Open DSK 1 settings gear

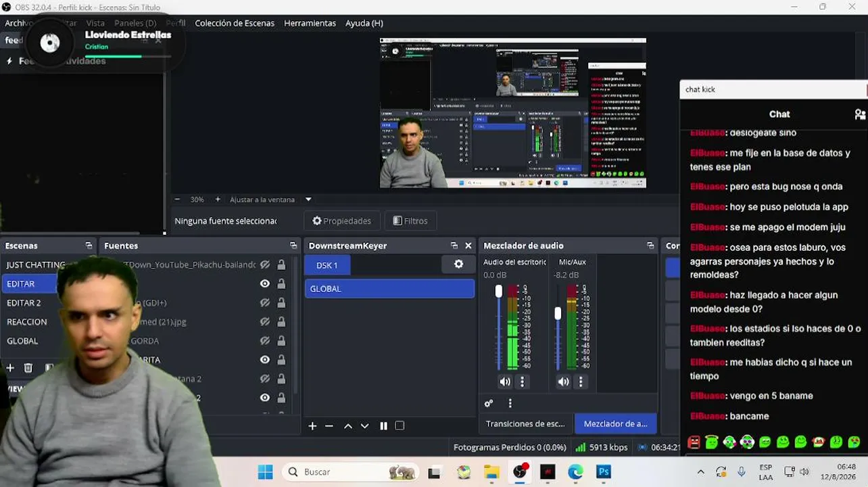459,264
